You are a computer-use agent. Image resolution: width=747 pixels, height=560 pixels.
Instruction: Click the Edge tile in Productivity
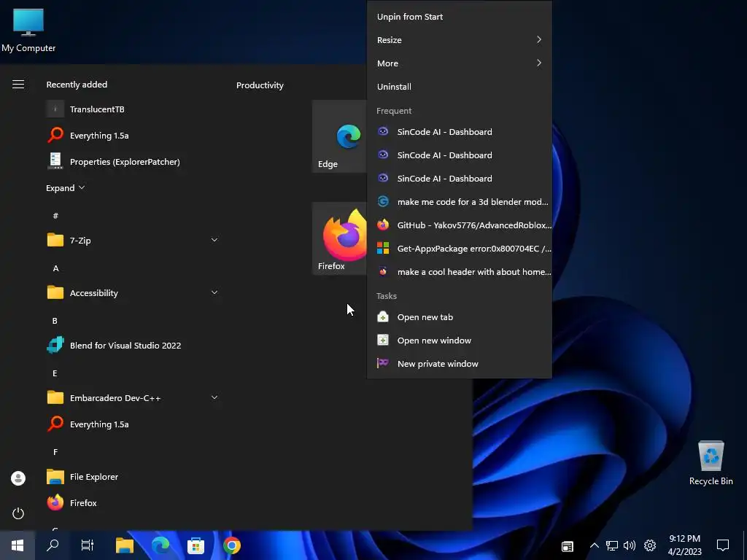(x=339, y=136)
